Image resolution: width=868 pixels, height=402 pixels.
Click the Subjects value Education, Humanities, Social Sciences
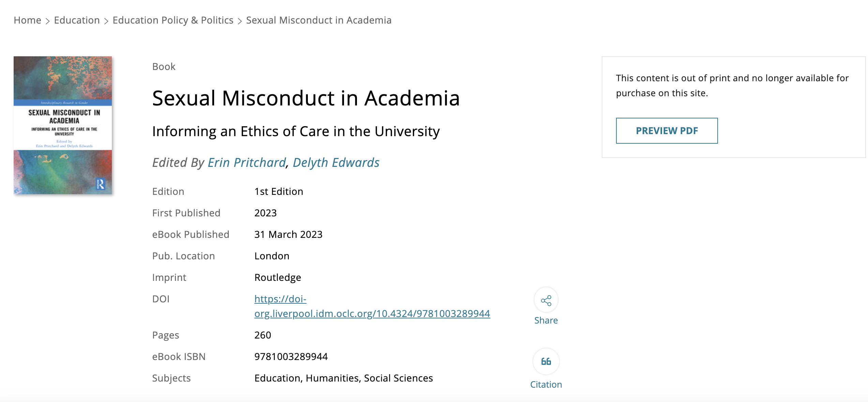click(343, 378)
